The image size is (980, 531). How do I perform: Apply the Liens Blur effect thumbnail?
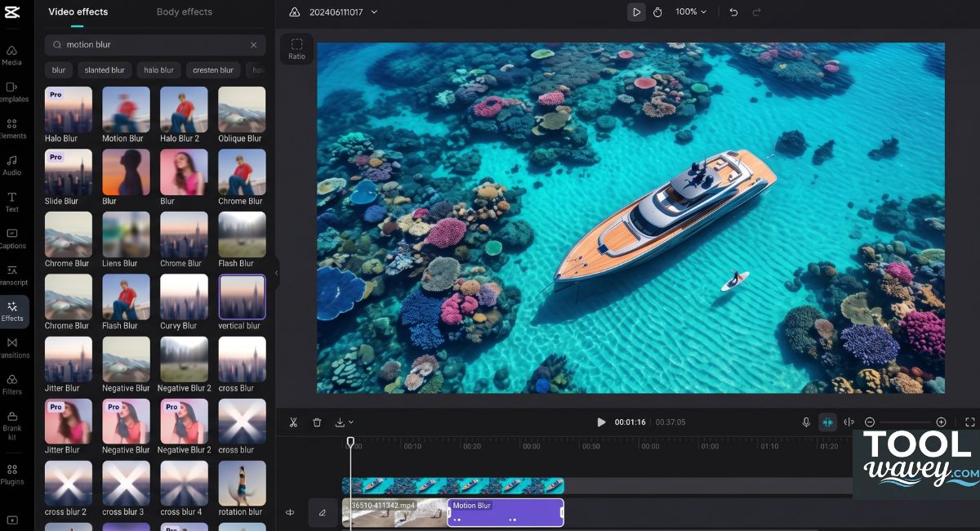126,235
